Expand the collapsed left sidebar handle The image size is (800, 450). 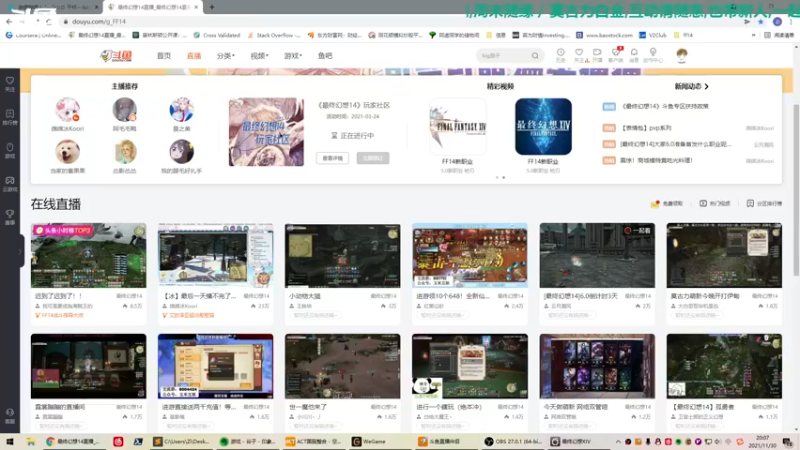tap(20, 251)
